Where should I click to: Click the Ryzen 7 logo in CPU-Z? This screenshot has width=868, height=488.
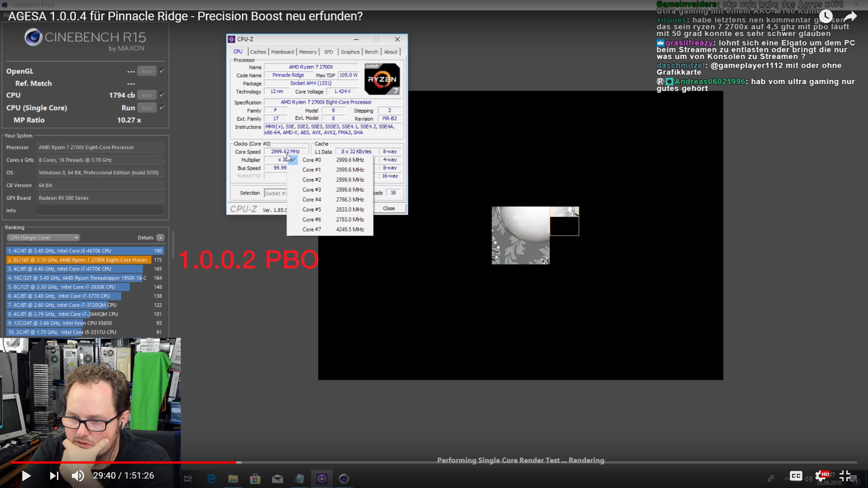pyautogui.click(x=382, y=79)
